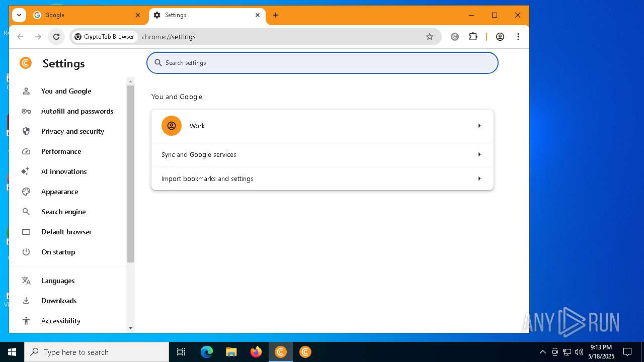This screenshot has height=362, width=644.
Task: Click the sidebar scroll down arrow
Action: [131, 328]
